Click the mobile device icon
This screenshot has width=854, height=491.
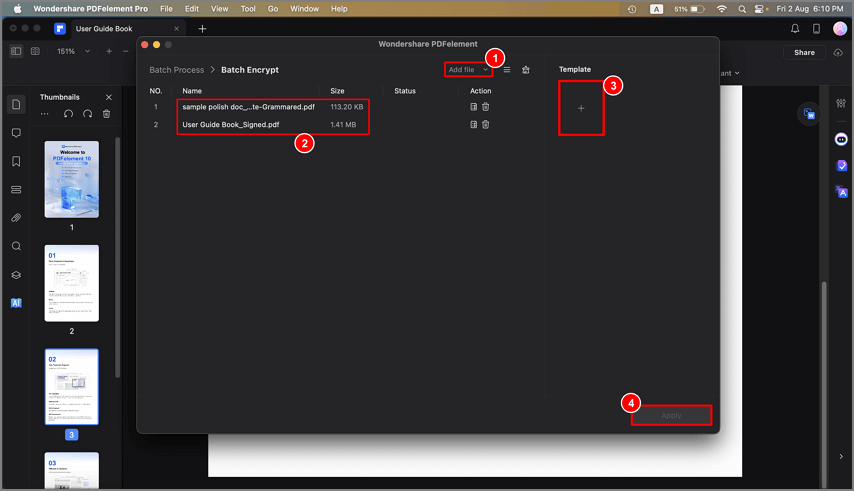pos(816,29)
